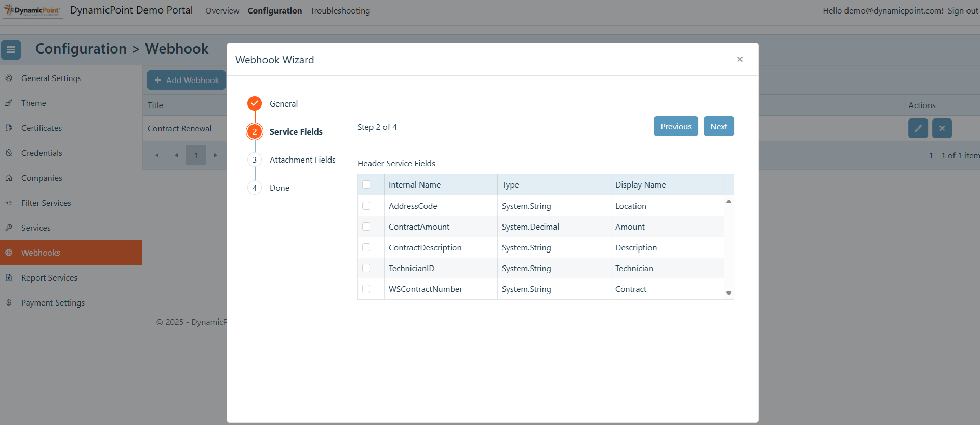Open the Troubleshooting nav tab

point(340,10)
